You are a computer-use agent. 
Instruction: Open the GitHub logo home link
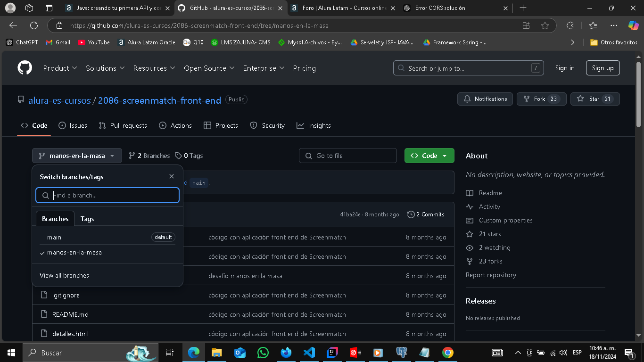(25, 68)
